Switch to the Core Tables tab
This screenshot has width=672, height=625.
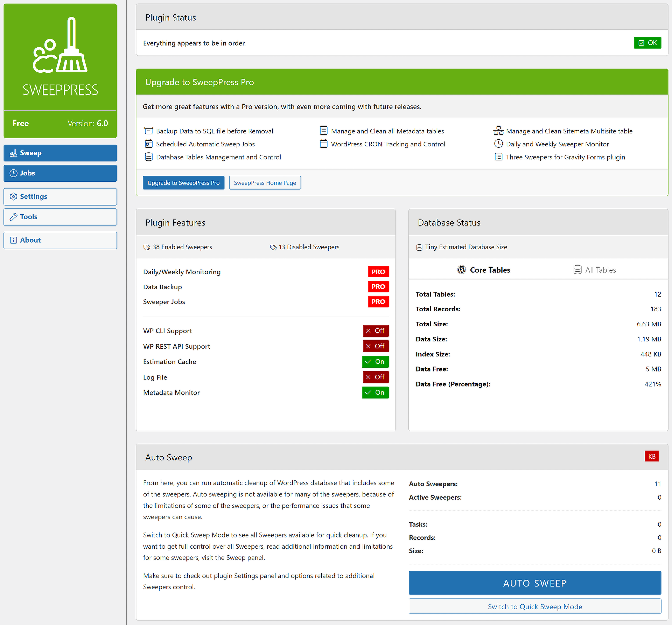tap(484, 270)
